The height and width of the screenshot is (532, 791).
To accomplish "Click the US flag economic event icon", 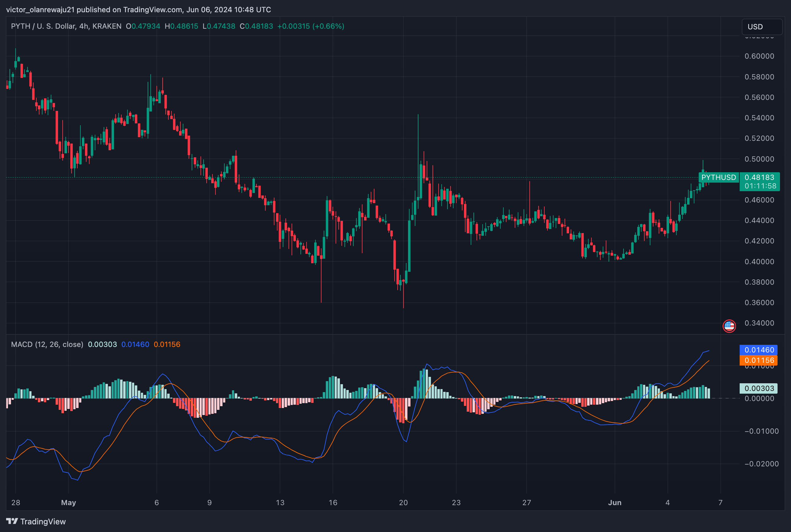I will point(729,326).
